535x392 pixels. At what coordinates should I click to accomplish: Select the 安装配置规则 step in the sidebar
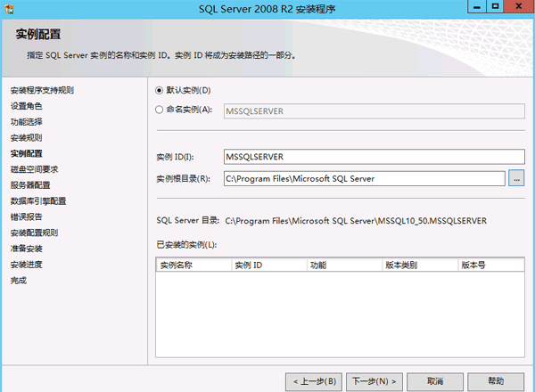(x=34, y=233)
